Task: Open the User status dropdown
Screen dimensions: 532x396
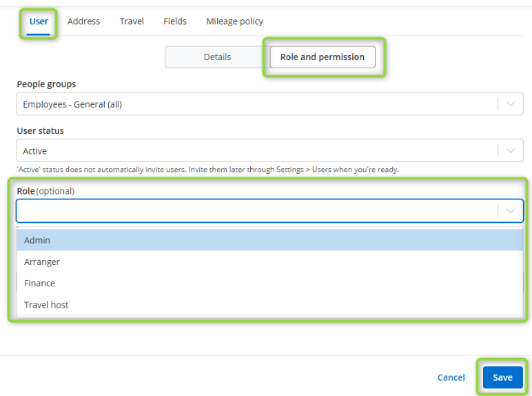Action: pos(269,150)
